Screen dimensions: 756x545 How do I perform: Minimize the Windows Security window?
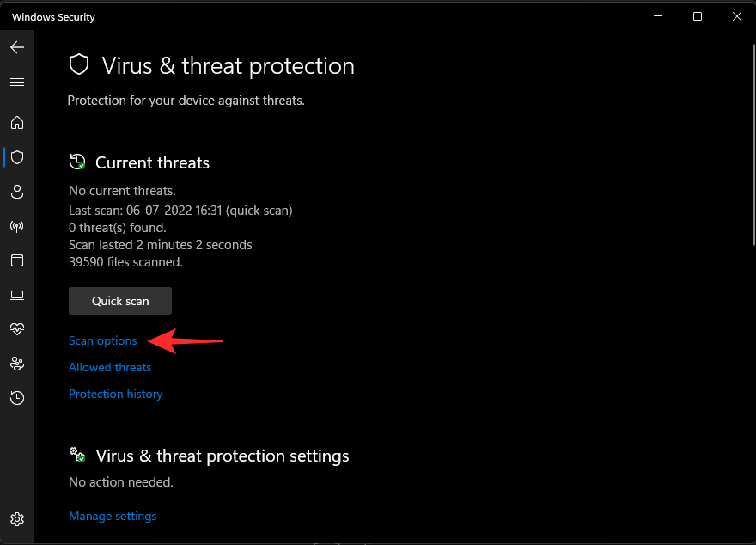pos(657,16)
